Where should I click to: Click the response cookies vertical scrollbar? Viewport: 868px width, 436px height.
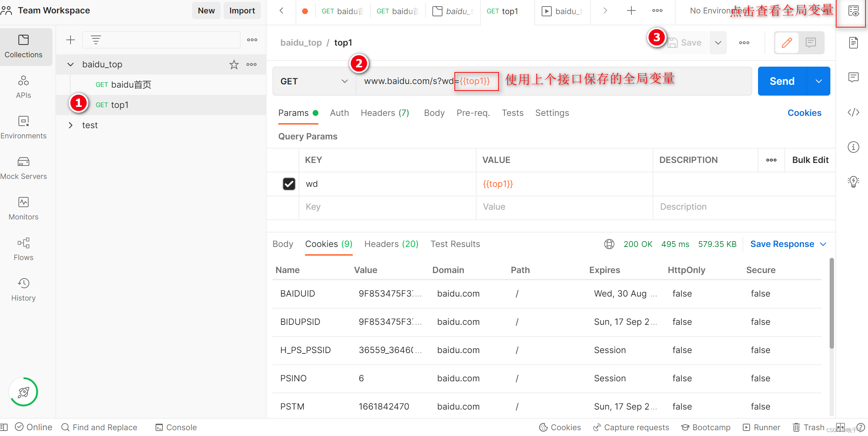click(x=832, y=303)
